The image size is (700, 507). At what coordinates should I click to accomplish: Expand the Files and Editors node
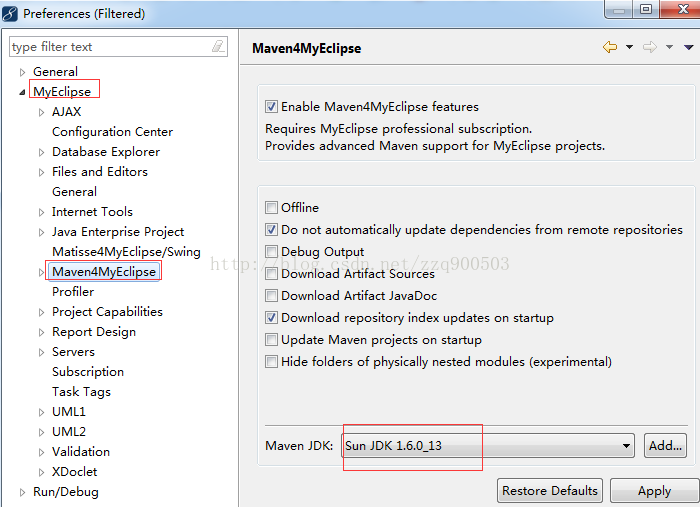coord(42,172)
